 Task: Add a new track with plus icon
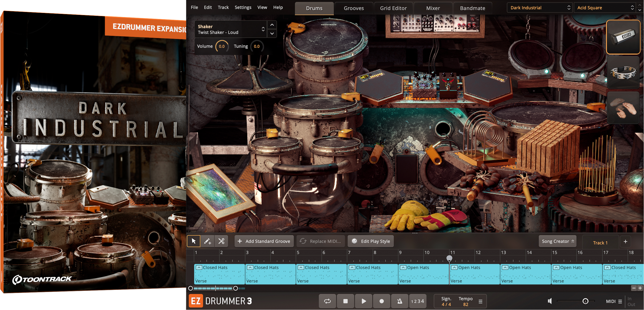click(x=625, y=242)
